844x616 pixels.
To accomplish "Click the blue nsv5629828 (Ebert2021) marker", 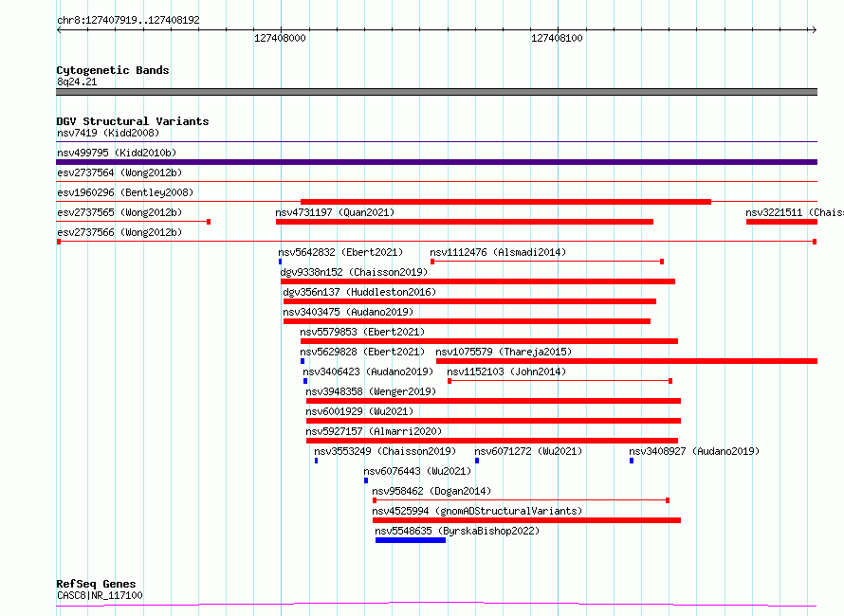I will click(303, 361).
